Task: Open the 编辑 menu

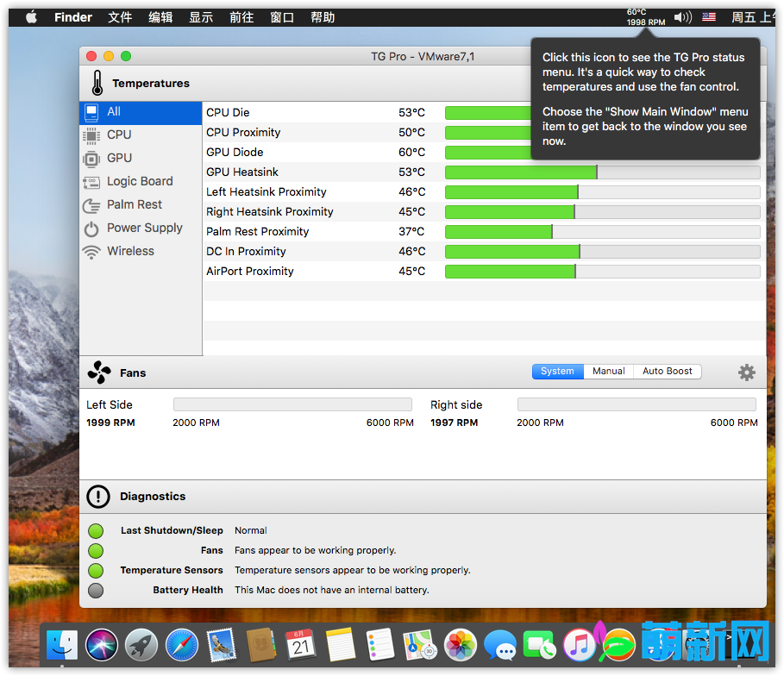Action: pyautogui.click(x=160, y=17)
